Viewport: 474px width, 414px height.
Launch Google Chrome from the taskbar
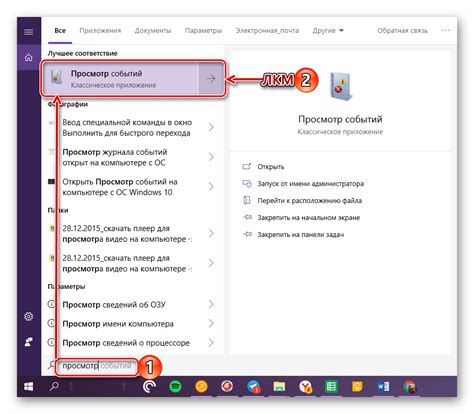tap(410, 387)
